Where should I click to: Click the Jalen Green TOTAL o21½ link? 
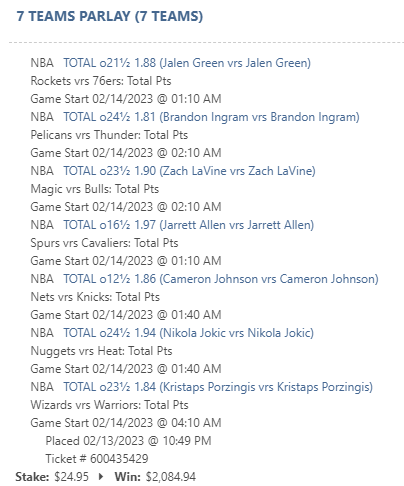click(x=187, y=63)
